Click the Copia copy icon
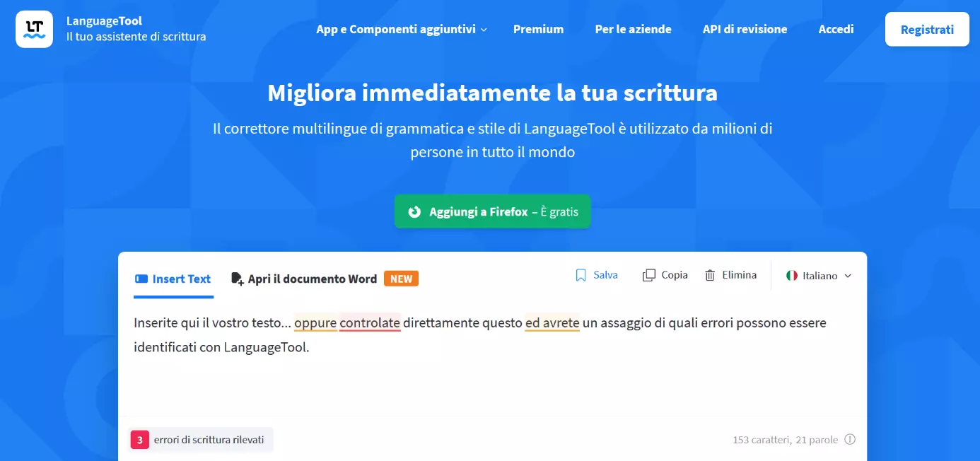 pos(648,275)
